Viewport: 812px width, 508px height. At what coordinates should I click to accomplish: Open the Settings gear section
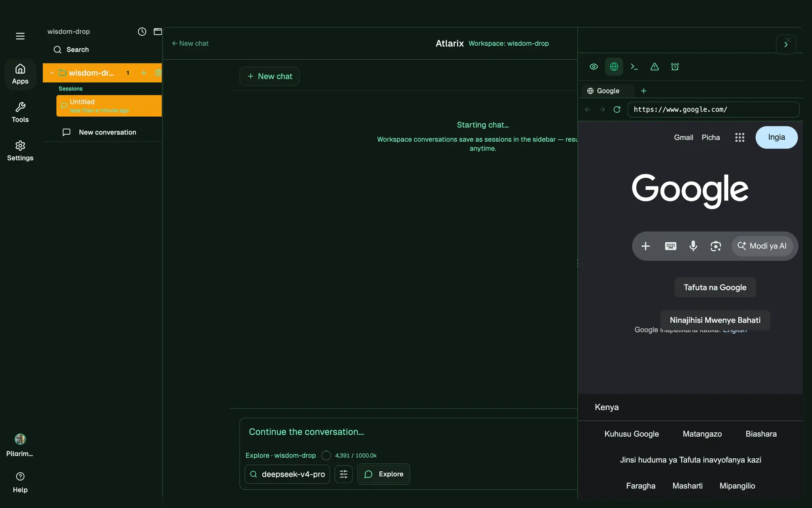pyautogui.click(x=20, y=151)
